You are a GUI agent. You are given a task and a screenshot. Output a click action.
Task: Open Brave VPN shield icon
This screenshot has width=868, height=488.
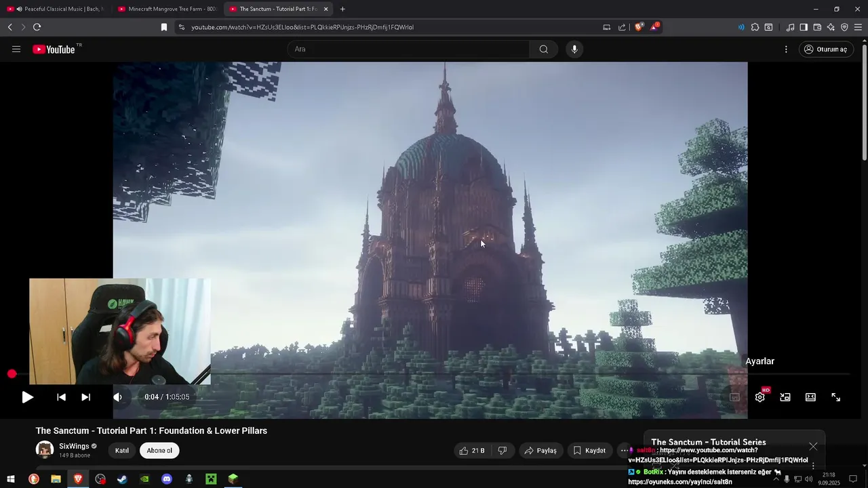click(844, 27)
